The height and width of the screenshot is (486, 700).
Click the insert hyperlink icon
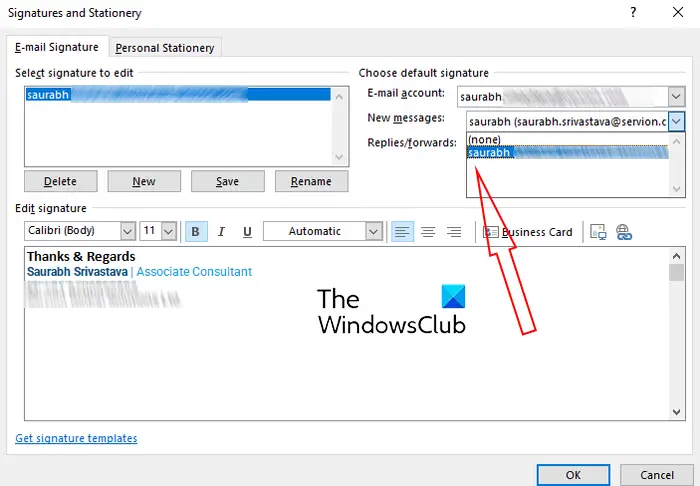pyautogui.click(x=624, y=232)
